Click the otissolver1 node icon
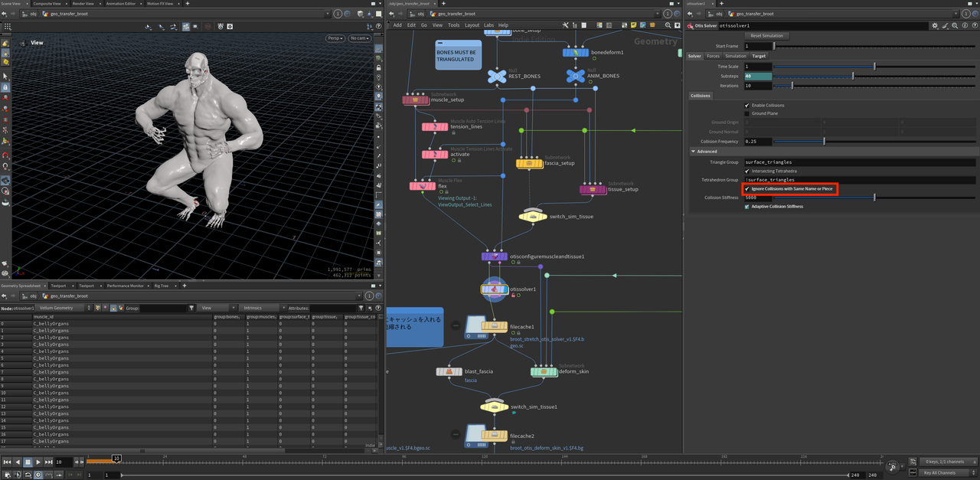The height and width of the screenshot is (480, 980). 495,289
